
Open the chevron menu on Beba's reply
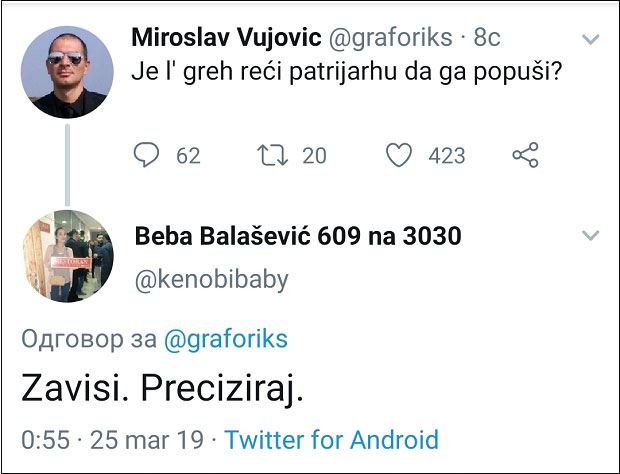pos(591,236)
